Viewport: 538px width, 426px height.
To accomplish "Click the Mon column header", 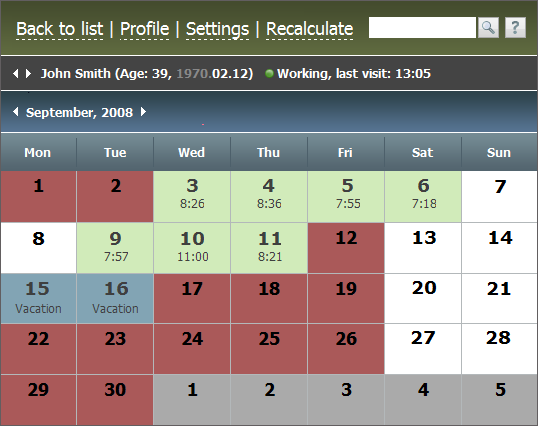I will pos(38,152).
